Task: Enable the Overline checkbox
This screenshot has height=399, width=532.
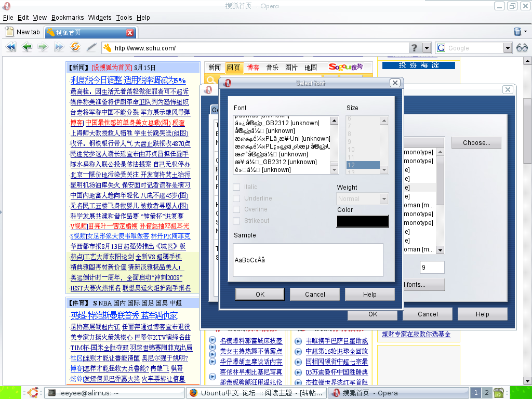Action: 236,209
